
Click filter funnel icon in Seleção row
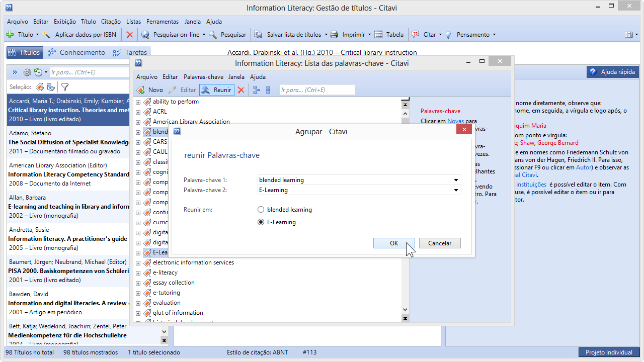(64, 86)
